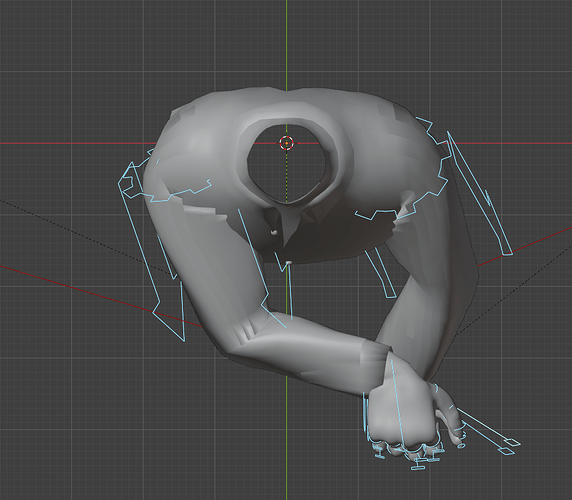The image size is (572, 500).
Task: Select the blue rectangular widget below right armpit
Action: [380, 272]
